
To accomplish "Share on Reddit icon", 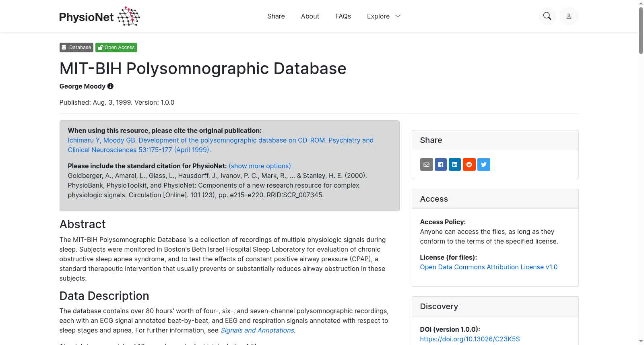I will (x=469, y=164).
